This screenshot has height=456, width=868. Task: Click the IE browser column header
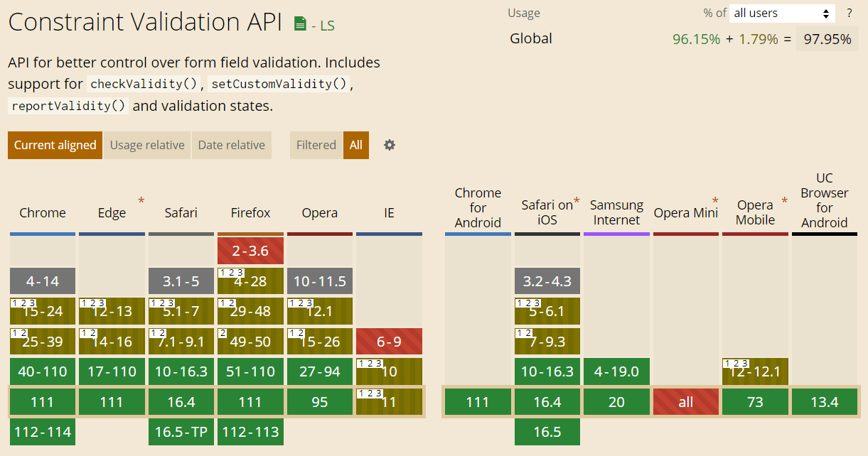coord(389,213)
